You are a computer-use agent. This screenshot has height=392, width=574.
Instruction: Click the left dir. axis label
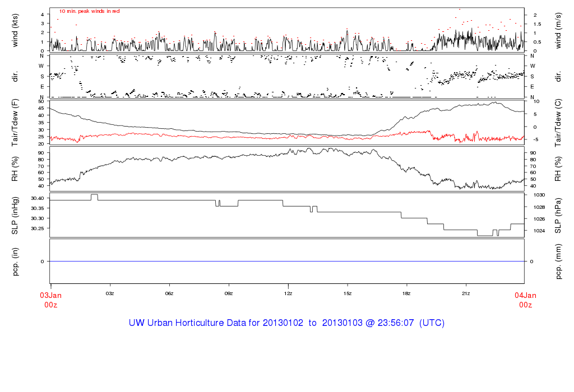click(x=15, y=77)
